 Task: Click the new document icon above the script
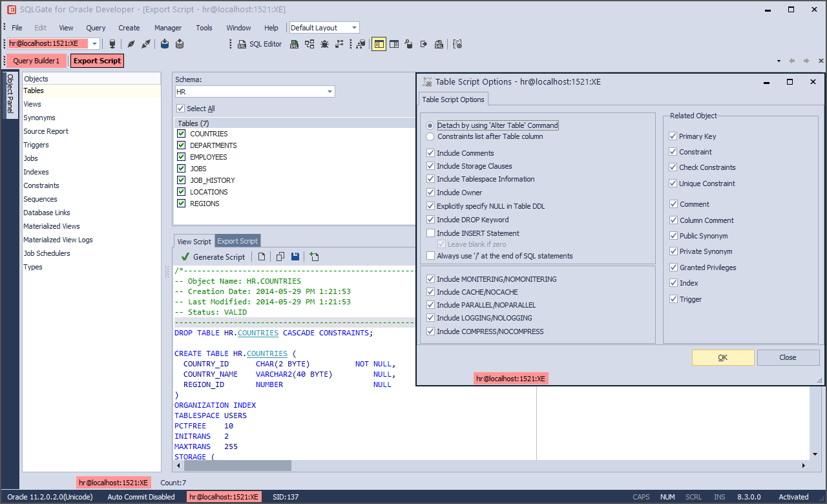261,257
